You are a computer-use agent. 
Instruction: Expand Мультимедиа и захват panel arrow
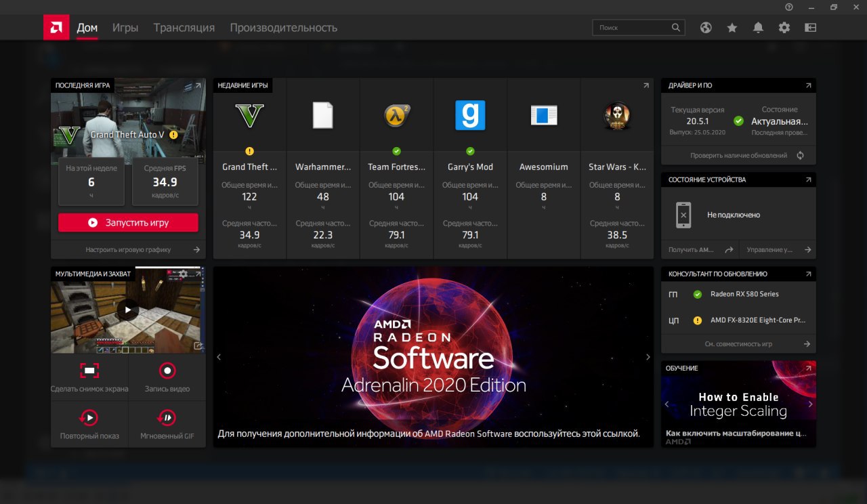pyautogui.click(x=198, y=274)
